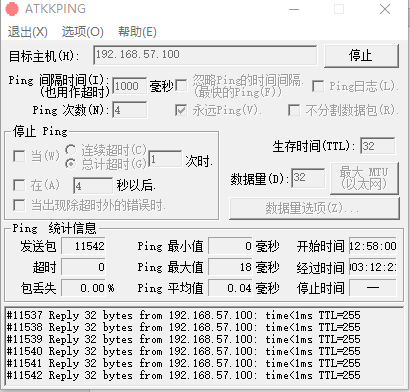Select the 总计超时(G) radio button

[x=70, y=164]
